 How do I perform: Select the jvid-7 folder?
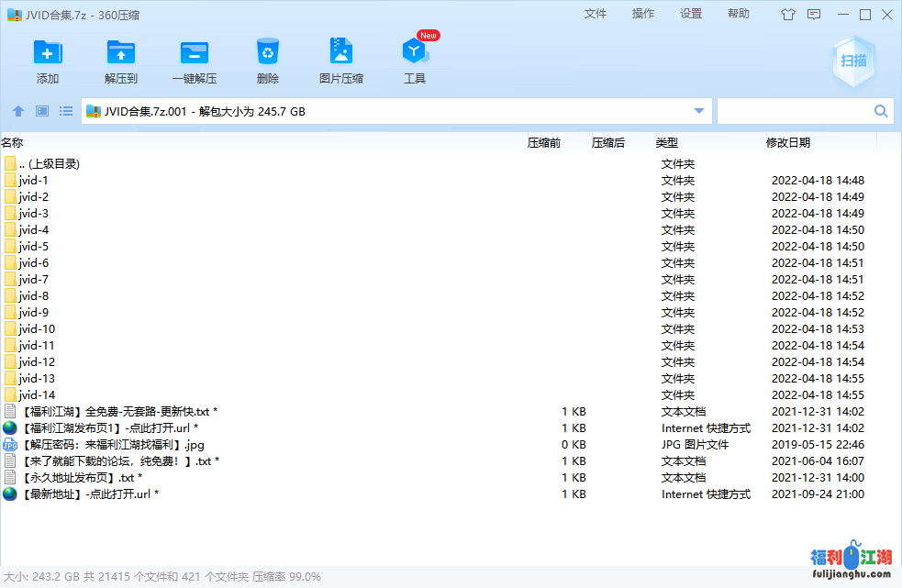click(34, 280)
